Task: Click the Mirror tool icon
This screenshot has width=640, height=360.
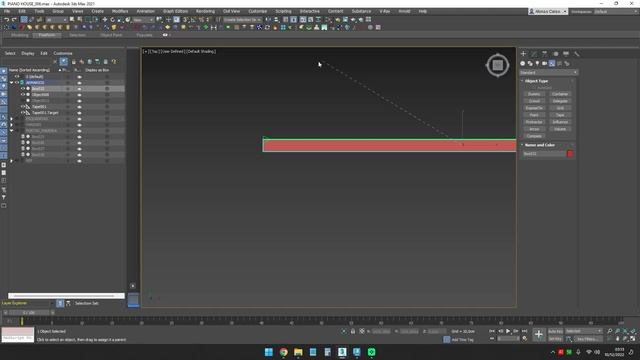Action: click(x=268, y=19)
